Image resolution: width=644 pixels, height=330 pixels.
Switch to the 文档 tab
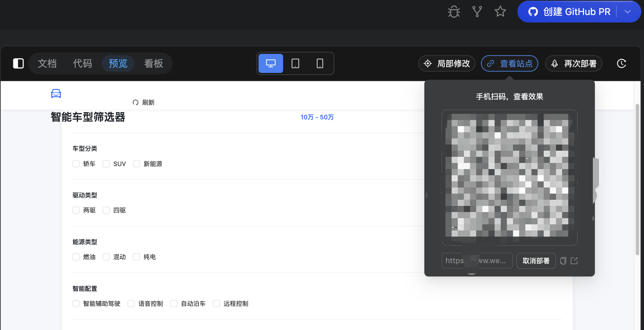pos(47,63)
